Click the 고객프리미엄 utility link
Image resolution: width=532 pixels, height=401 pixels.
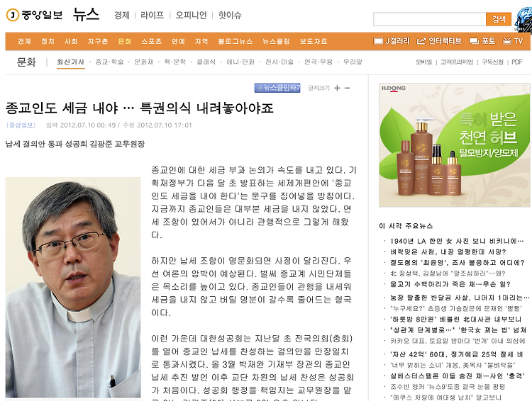coord(457,62)
